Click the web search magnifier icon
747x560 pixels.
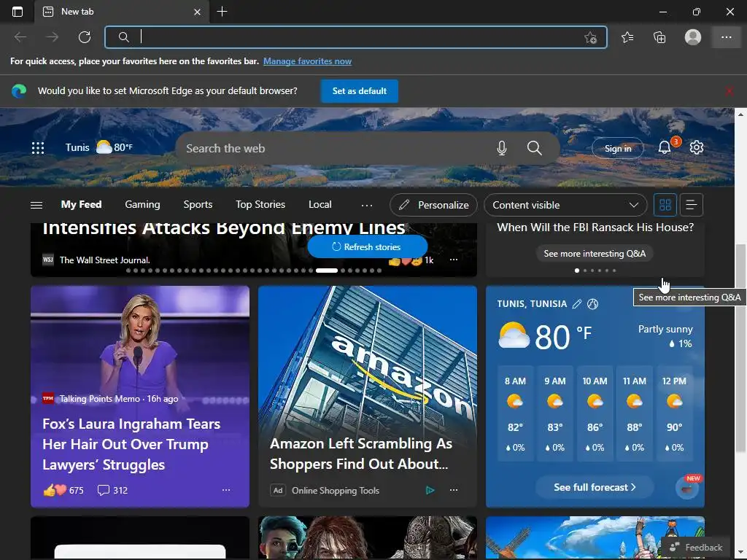coord(535,148)
